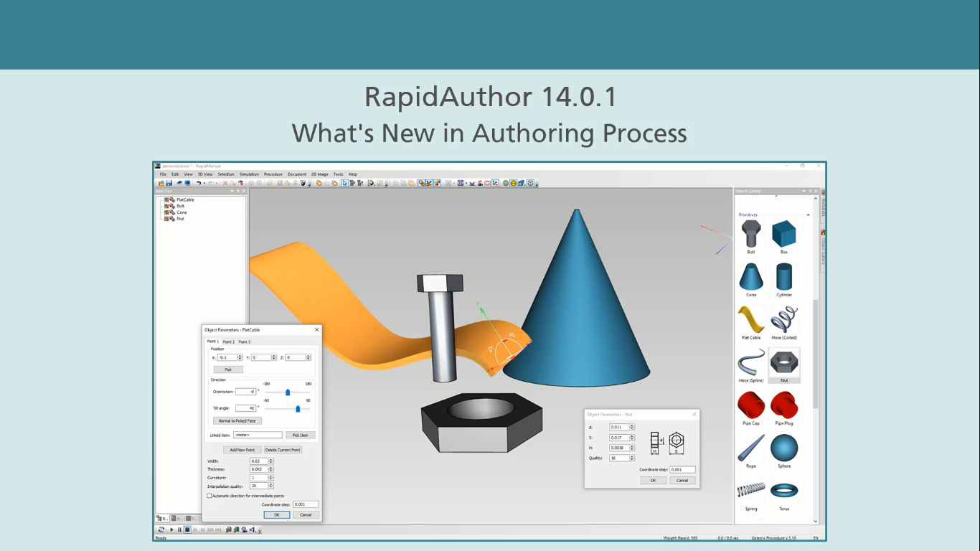The image size is (980, 551).
Task: Insert a Pipe Cap primitive
Action: point(751,408)
